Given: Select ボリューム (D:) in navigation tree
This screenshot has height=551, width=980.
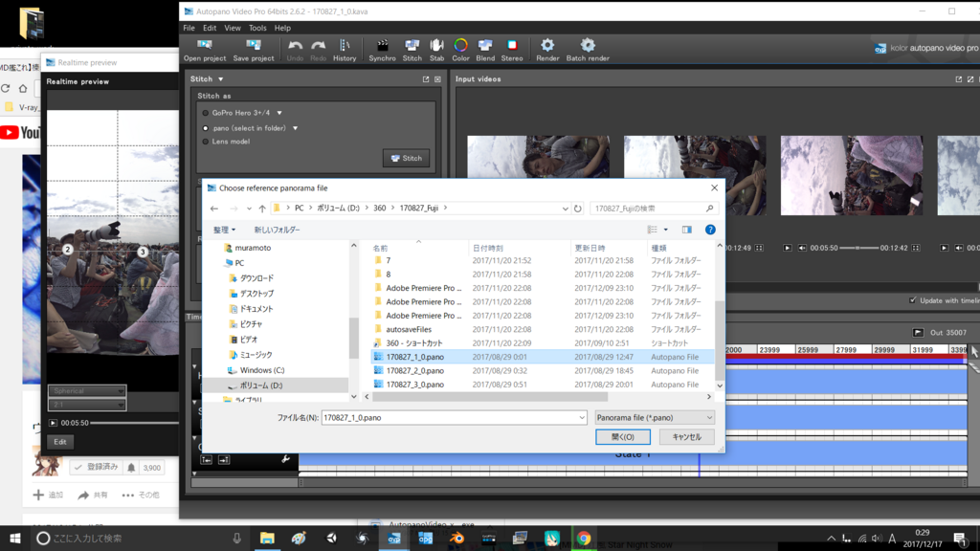Looking at the screenshot, I should (261, 386).
